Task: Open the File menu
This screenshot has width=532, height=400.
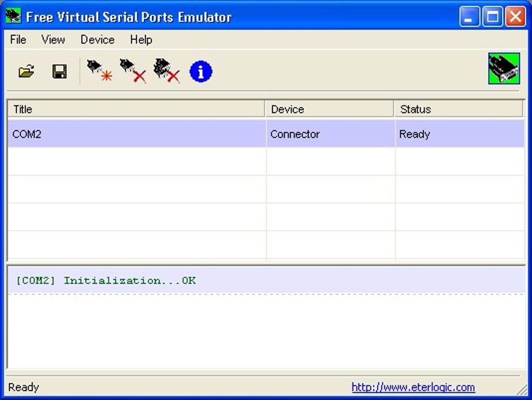Action: pyautogui.click(x=18, y=40)
